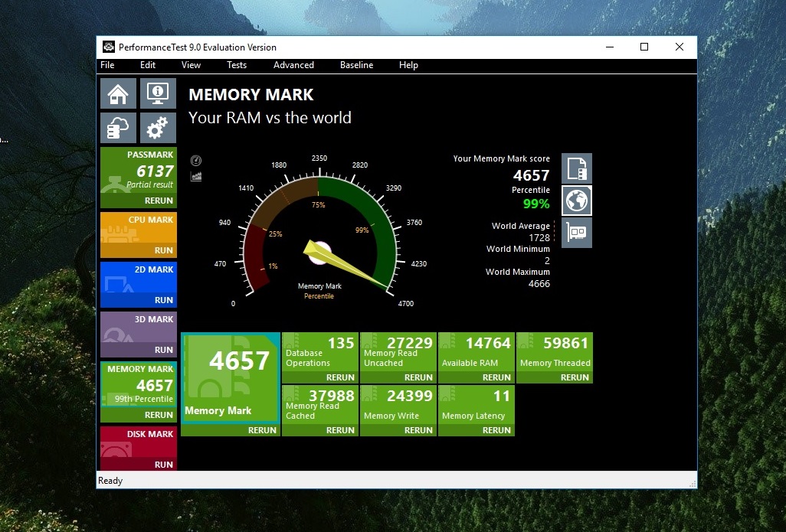This screenshot has height=532, width=786.
Task: Switch to the speedometer gauge view icon
Action: pyautogui.click(x=196, y=160)
